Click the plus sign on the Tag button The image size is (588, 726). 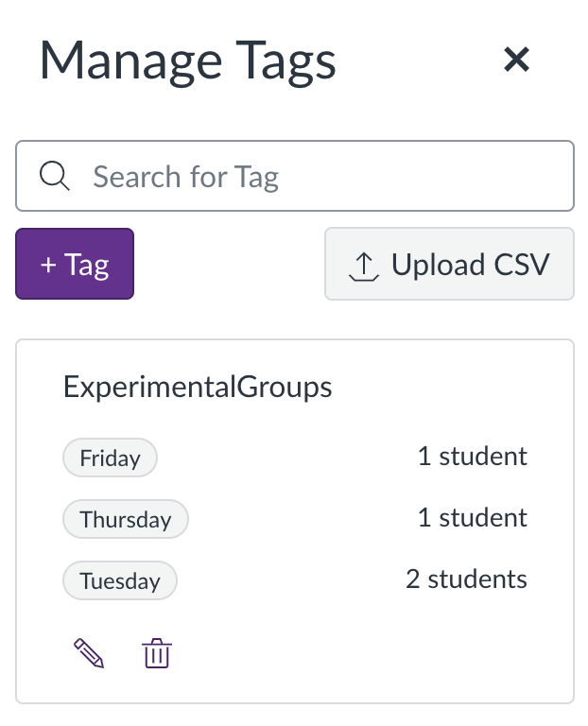(x=48, y=266)
